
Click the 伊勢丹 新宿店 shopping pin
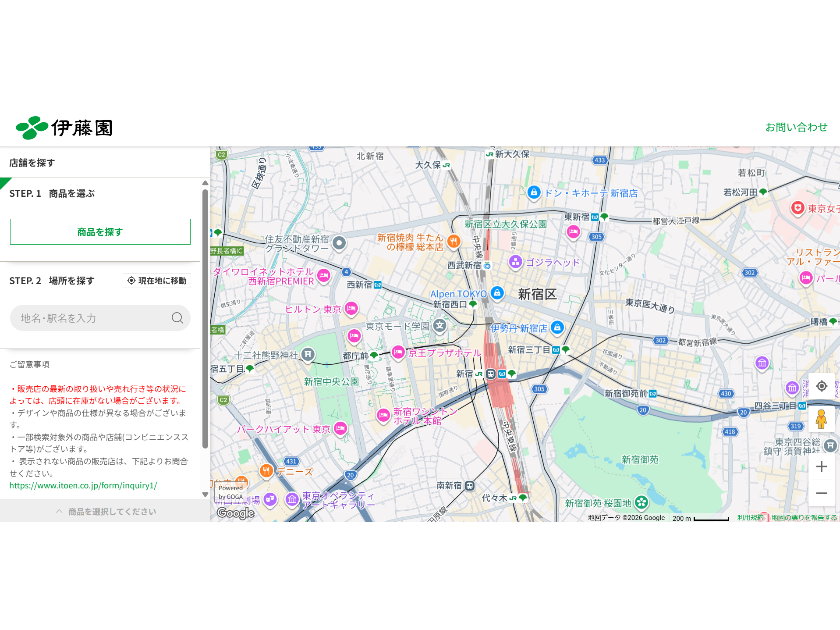point(557,327)
